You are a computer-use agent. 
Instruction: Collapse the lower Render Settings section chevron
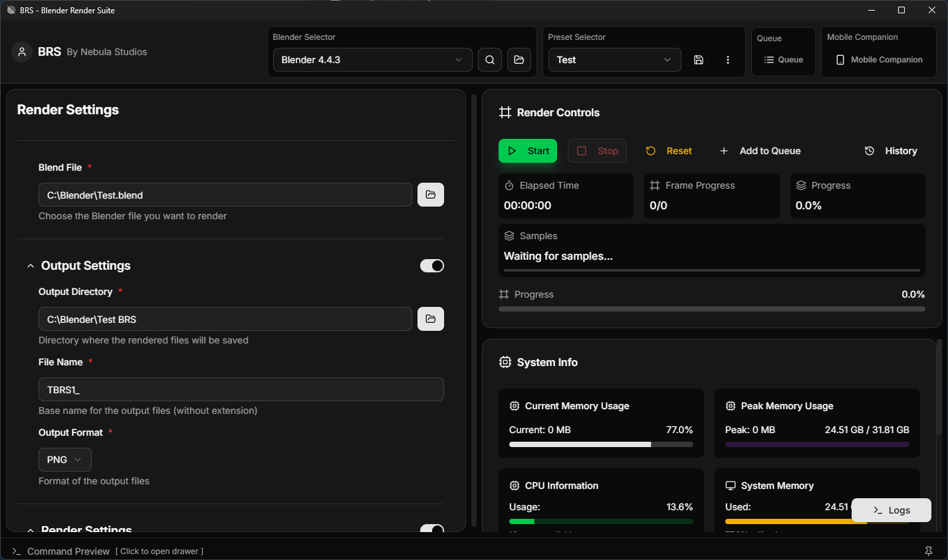pos(30,530)
